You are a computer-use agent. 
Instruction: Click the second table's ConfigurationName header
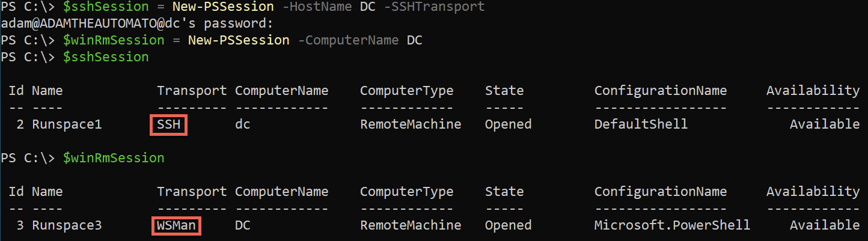click(x=661, y=192)
